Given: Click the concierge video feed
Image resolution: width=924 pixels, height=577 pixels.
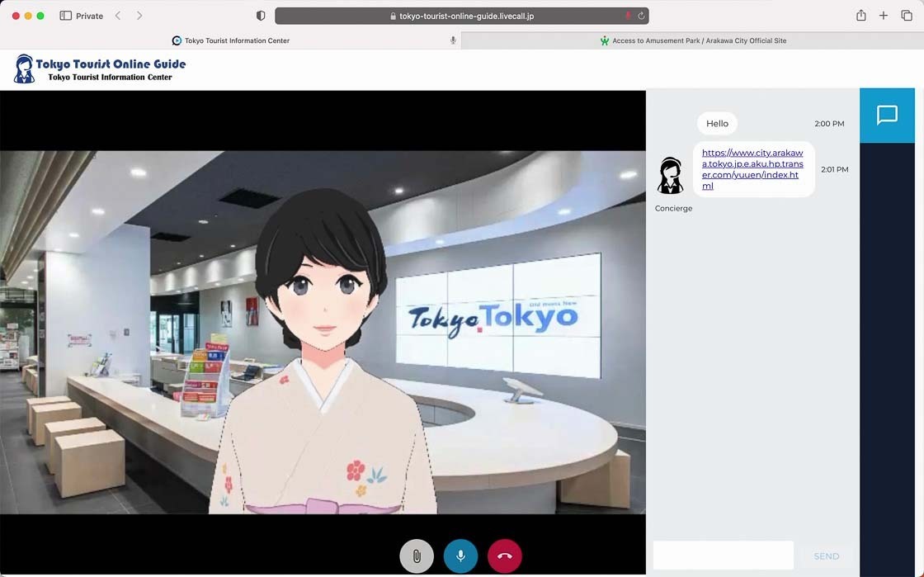Looking at the screenshot, I should [323, 333].
